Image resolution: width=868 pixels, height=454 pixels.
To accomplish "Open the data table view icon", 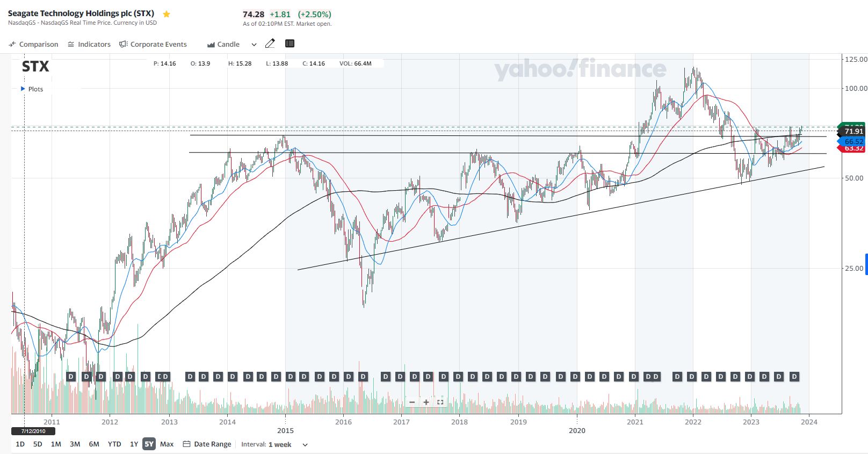I will tap(290, 44).
